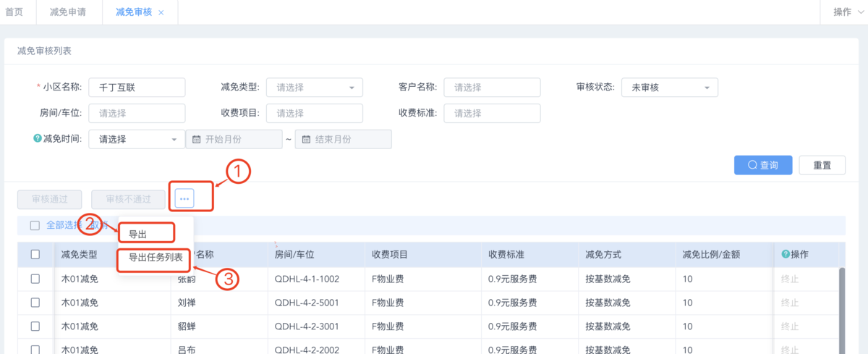Check the row for 张韵 QDHL-4-1-1002
The height and width of the screenshot is (354, 868).
tap(35, 279)
